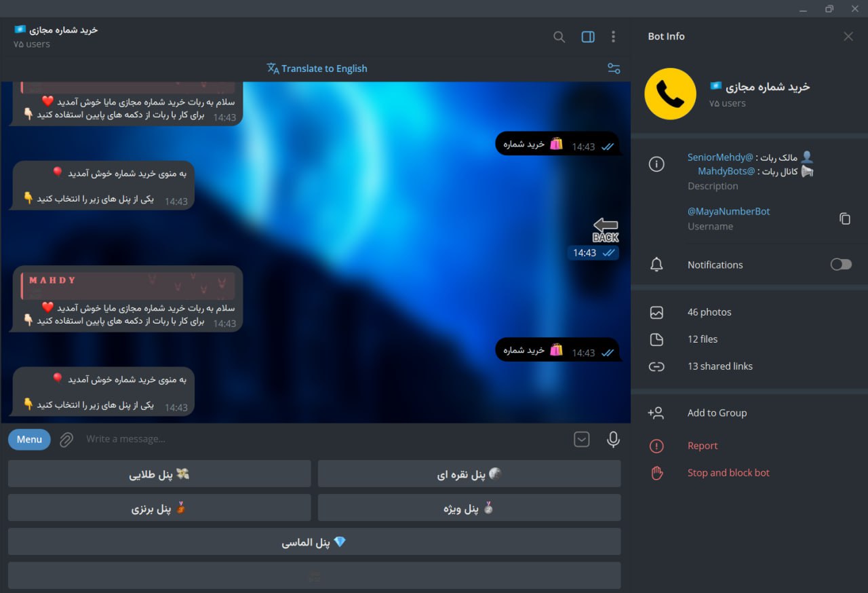Select the پنل الماسی diamond panel button

click(x=314, y=541)
